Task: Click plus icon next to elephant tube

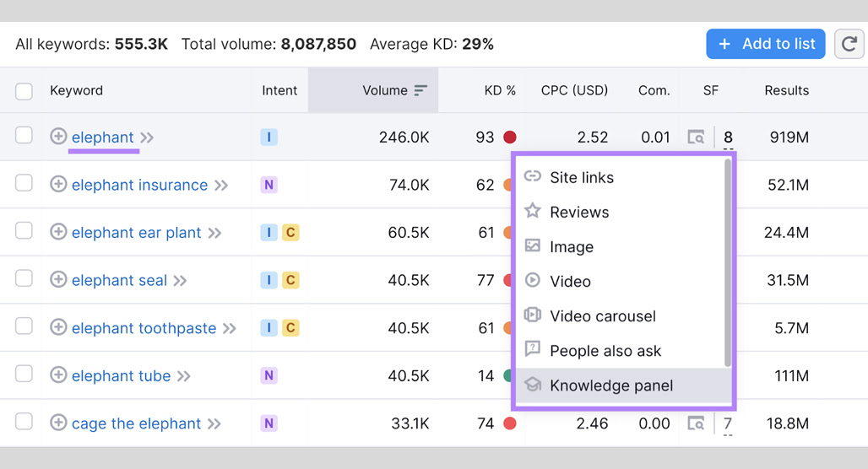Action: tap(58, 375)
